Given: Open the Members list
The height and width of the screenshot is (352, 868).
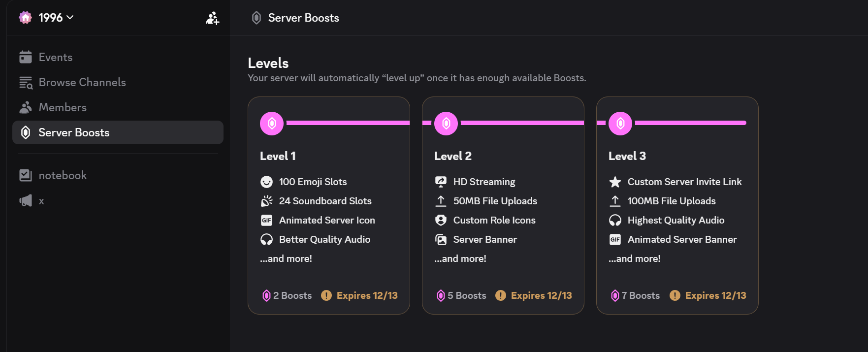Looking at the screenshot, I should 118,107.
